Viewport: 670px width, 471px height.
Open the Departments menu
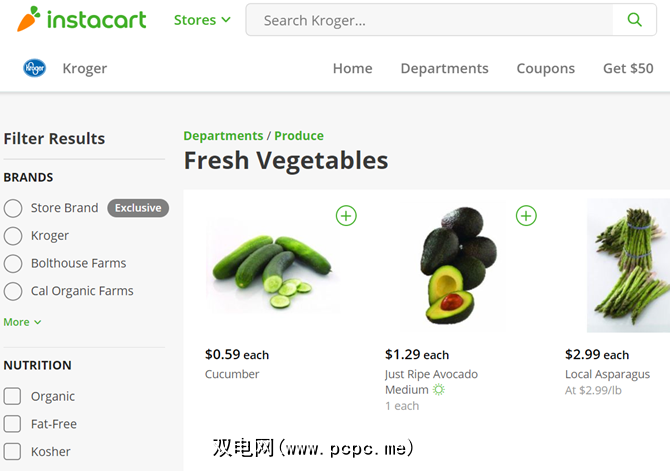click(x=444, y=68)
